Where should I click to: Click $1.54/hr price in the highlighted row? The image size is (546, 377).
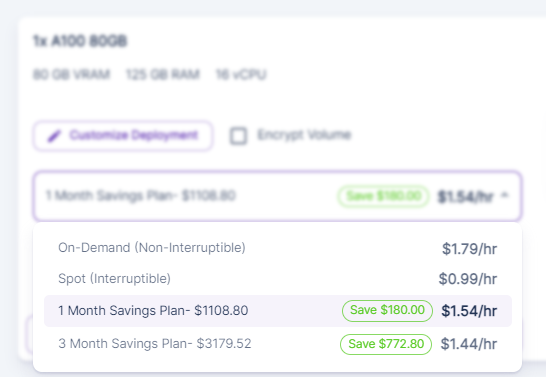point(469,311)
